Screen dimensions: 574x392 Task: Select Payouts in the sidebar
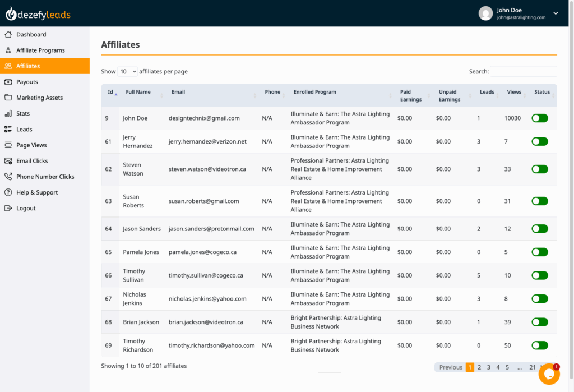coord(45,82)
